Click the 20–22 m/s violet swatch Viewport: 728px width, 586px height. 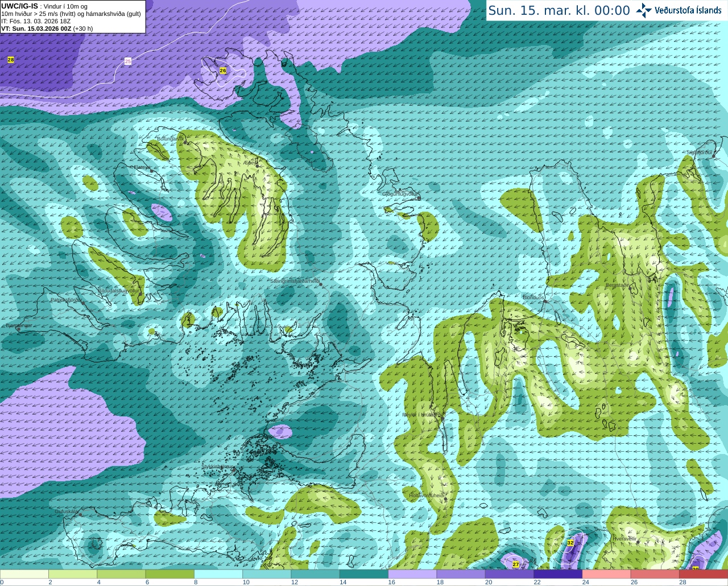pos(510,574)
